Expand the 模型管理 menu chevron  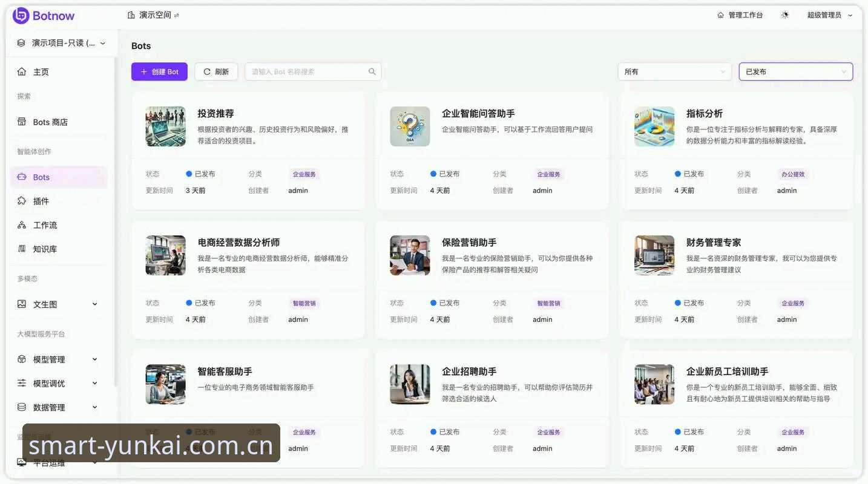point(94,359)
